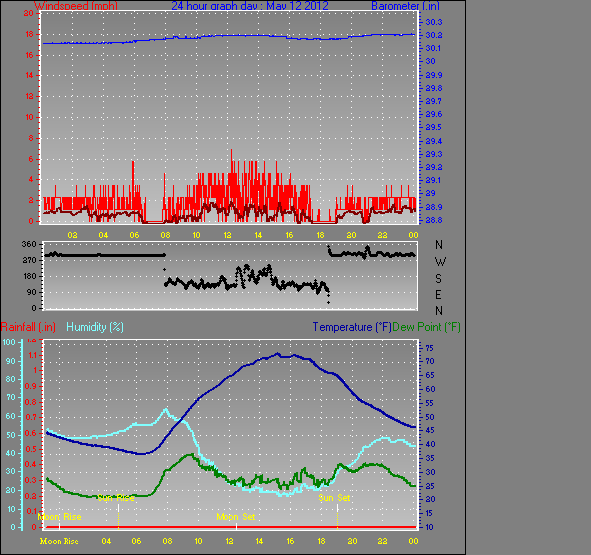Image resolution: width=591 pixels, height=555 pixels.
Task: Click the 30.3 barometer axis value
Action: pos(433,22)
